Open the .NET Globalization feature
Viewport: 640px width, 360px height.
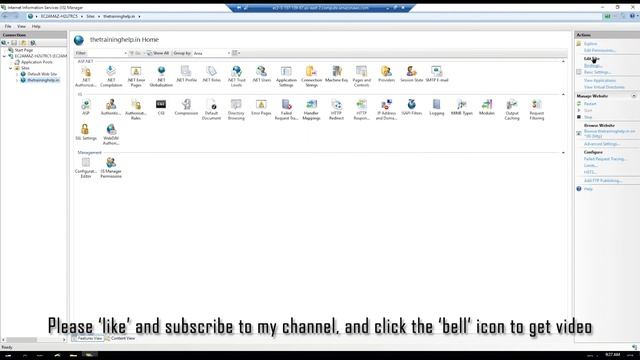click(161, 76)
